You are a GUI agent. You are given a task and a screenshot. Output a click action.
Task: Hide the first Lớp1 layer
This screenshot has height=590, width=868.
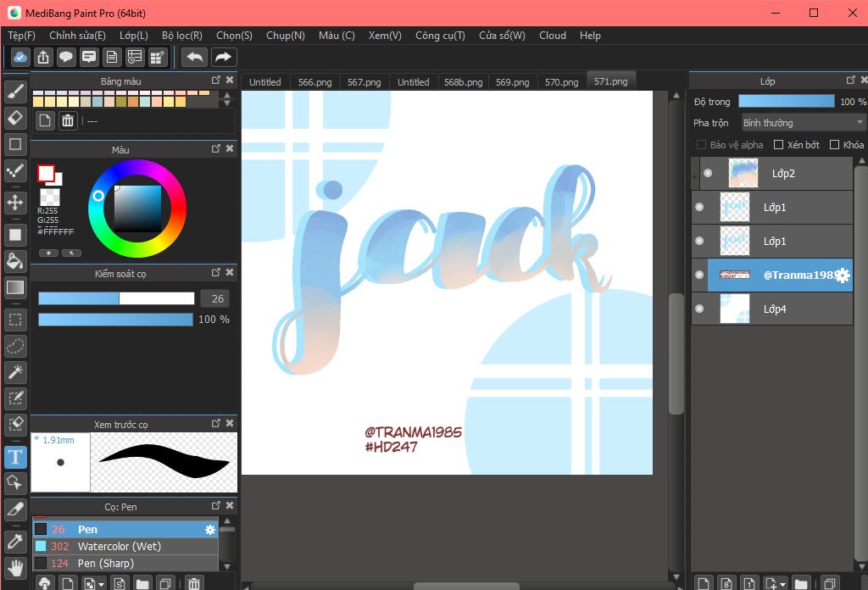(699, 207)
